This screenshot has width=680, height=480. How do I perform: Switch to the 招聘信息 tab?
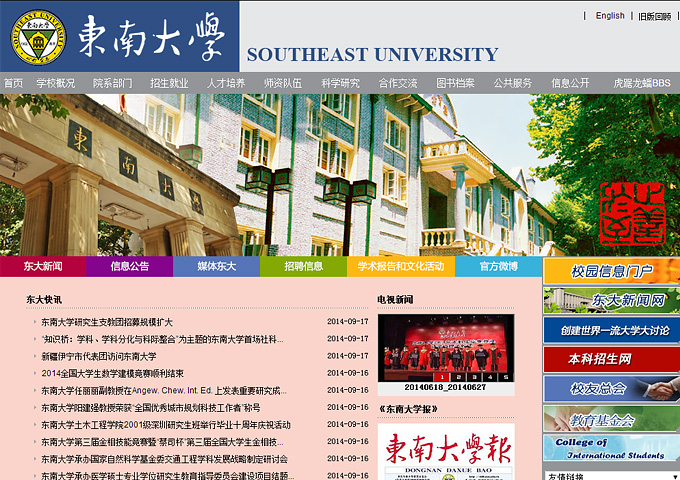click(x=304, y=266)
